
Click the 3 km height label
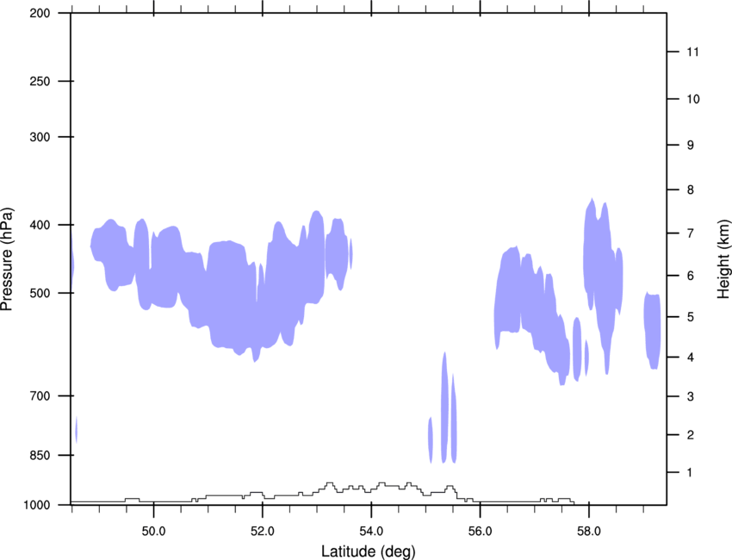coord(691,396)
